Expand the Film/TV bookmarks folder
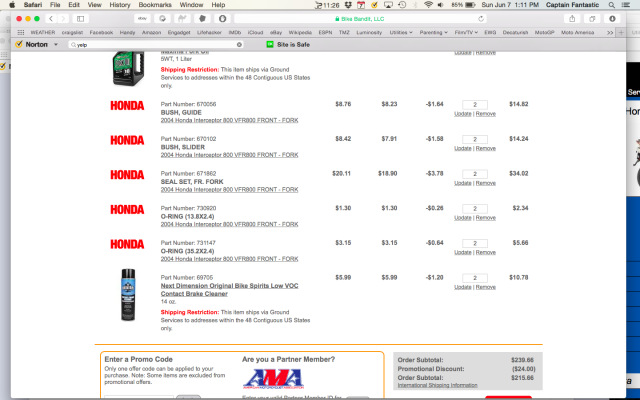 (466, 32)
